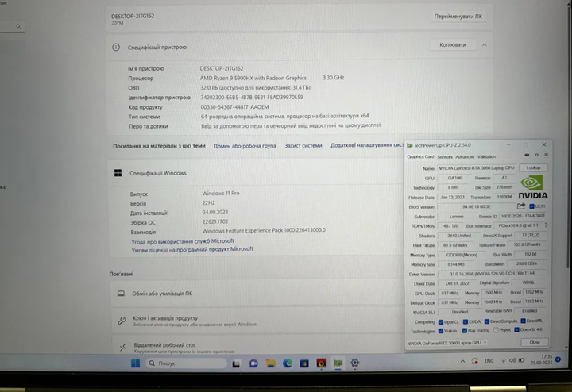Screen dimensions: 572x392
Task: Open GPU-Z hamburger menu icon
Action: [546, 155]
